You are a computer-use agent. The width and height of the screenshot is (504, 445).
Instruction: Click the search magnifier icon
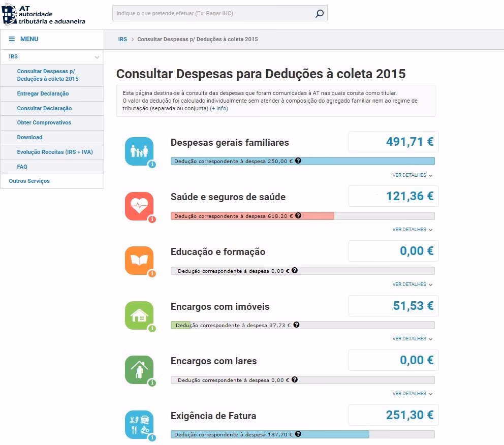coord(319,14)
